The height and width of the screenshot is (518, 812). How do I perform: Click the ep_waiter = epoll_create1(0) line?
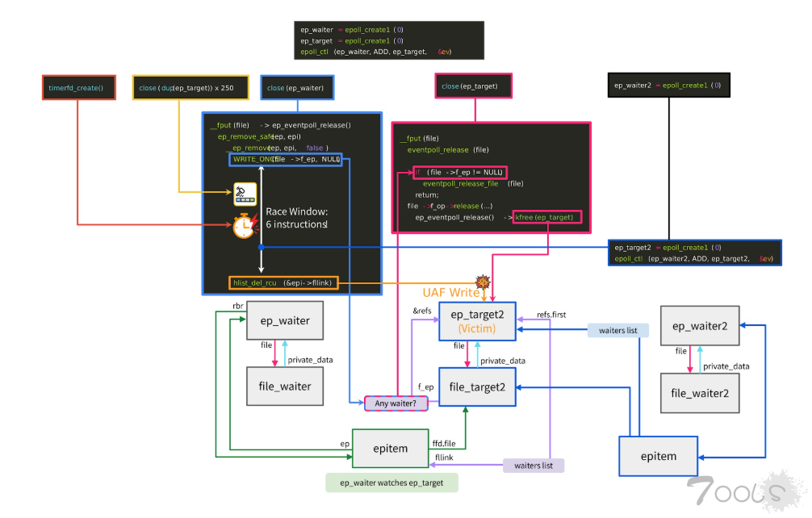[x=352, y=30]
